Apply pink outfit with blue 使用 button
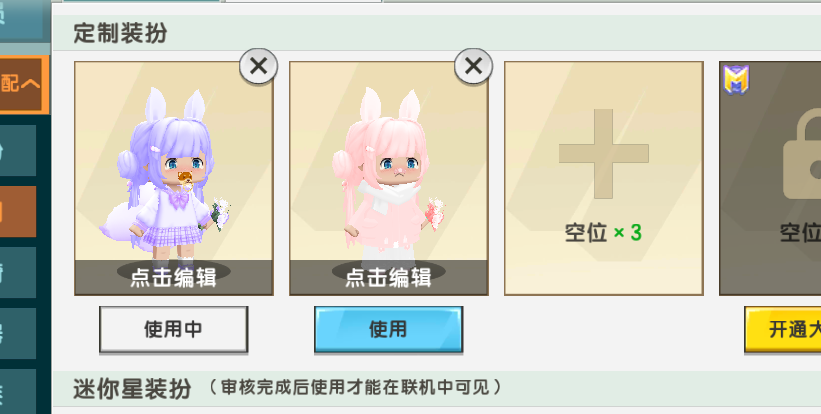This screenshot has height=414, width=821. [x=388, y=329]
